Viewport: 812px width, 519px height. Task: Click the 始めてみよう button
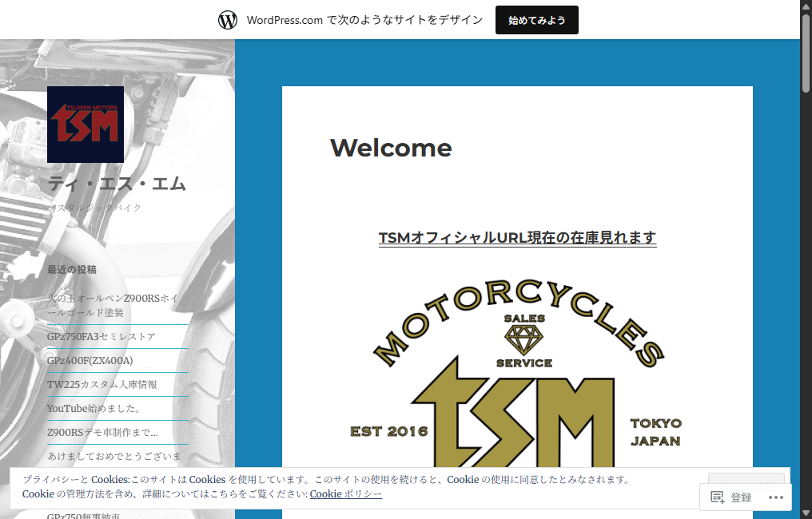pyautogui.click(x=536, y=20)
